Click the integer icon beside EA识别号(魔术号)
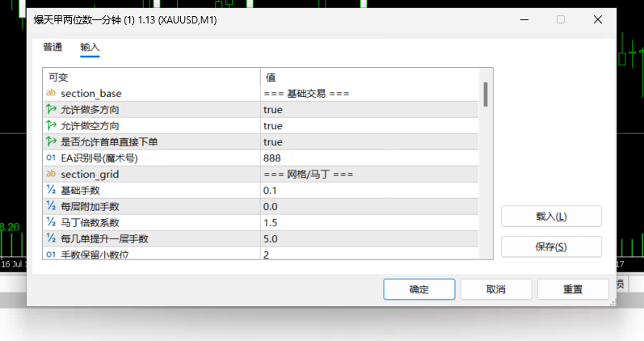Viewport: 644px width, 341px height. point(51,158)
